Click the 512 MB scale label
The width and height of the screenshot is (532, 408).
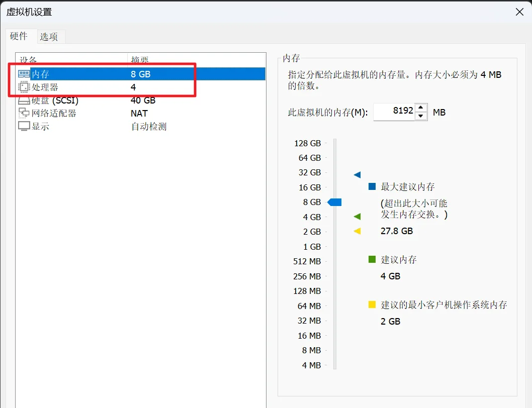(x=307, y=261)
